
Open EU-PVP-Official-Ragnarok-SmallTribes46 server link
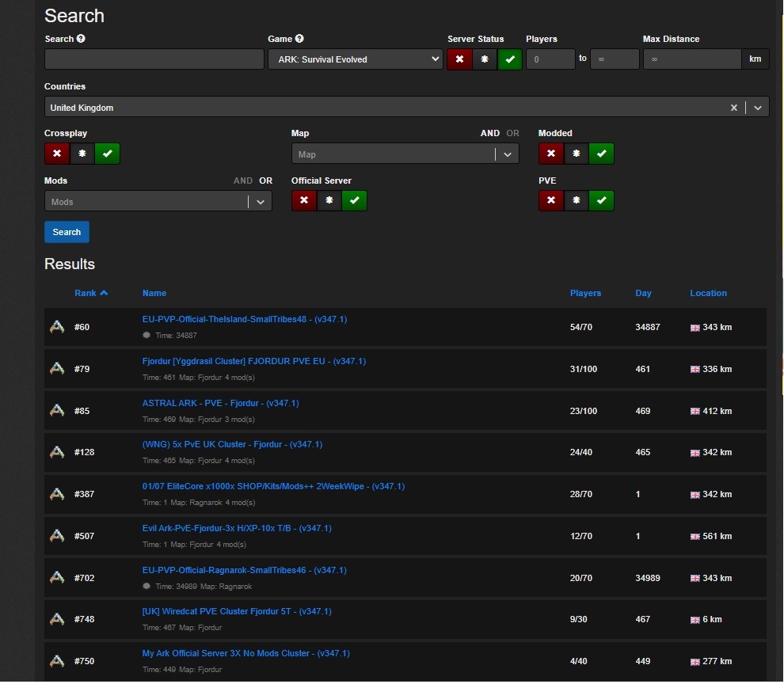tap(244, 571)
